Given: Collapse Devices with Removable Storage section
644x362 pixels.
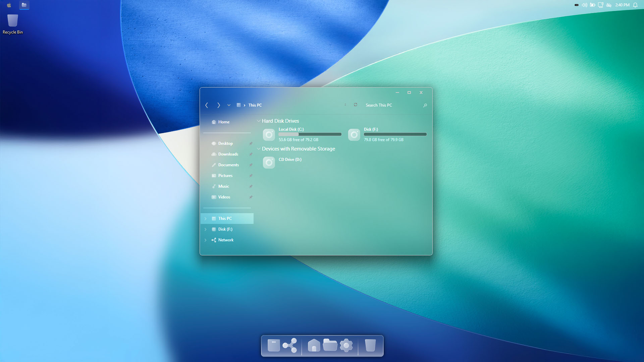Looking at the screenshot, I should 259,149.
